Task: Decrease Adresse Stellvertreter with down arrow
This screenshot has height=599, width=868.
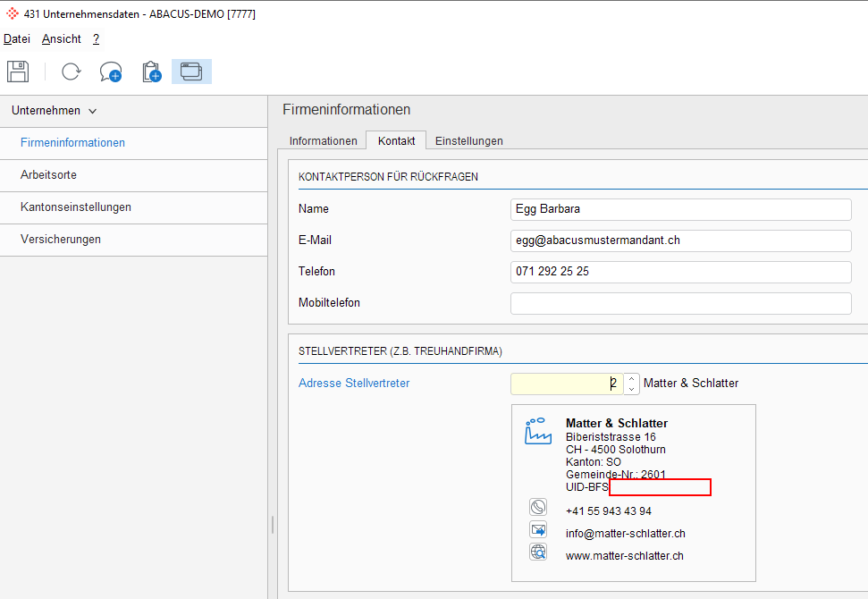Action: point(632,389)
